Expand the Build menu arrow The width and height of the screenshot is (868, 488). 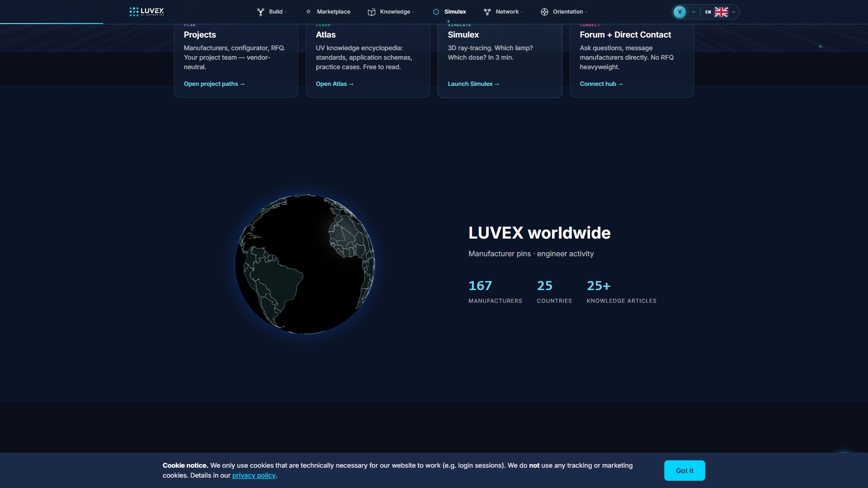coord(286,12)
